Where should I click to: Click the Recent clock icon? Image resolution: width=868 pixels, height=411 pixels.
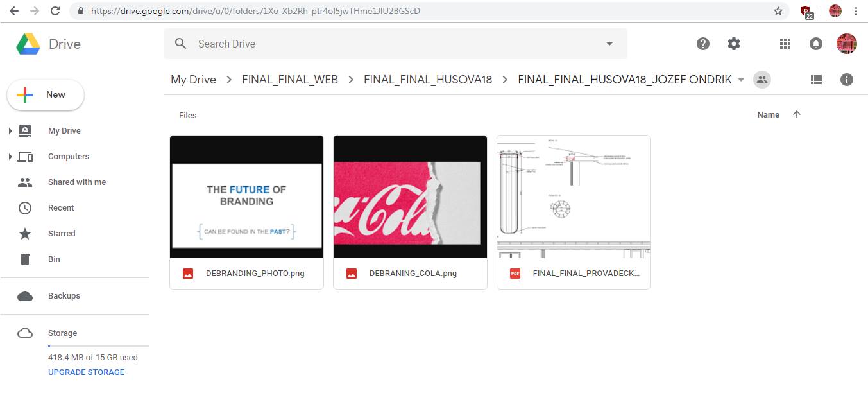pos(25,208)
